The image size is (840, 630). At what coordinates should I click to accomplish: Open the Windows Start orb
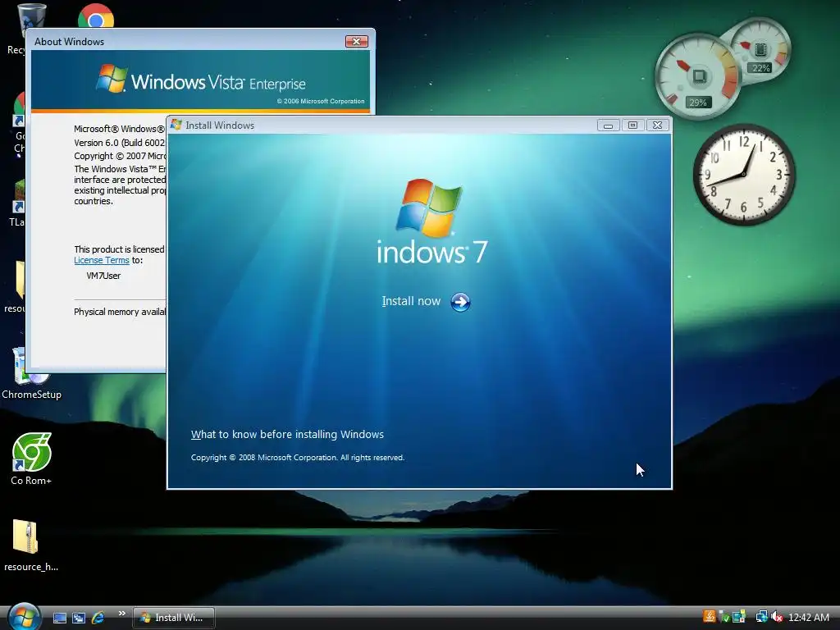24,617
